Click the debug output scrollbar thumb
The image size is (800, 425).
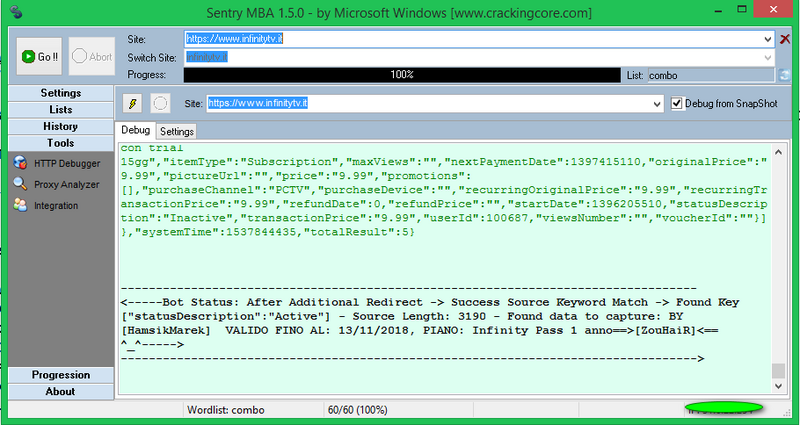[x=778, y=370]
